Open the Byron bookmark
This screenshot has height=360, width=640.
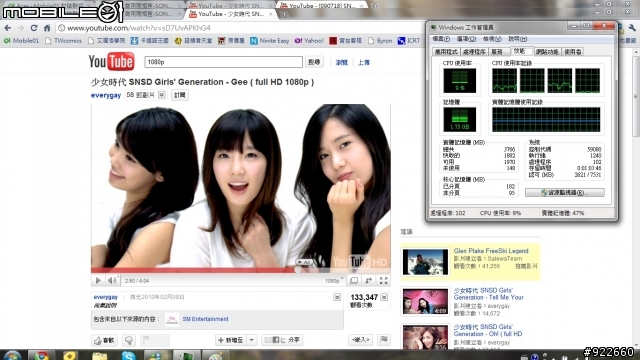[380, 41]
